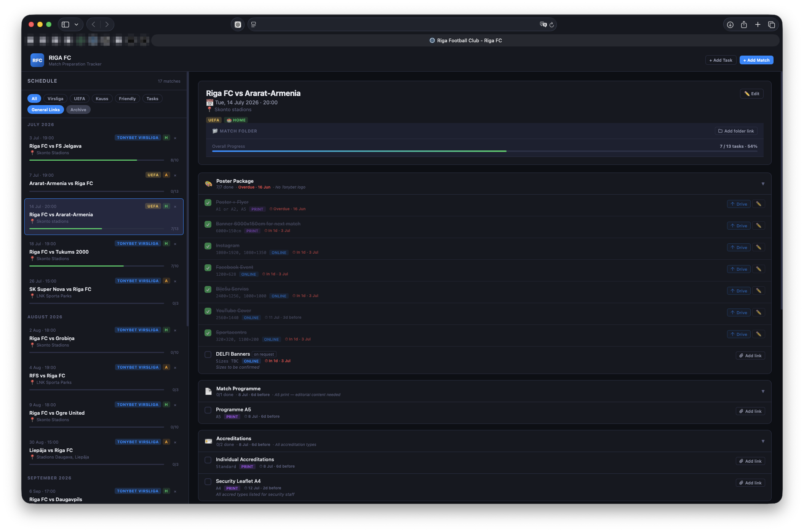The height and width of the screenshot is (532, 804).
Task: Filter schedule by Virsliga
Action: [x=56, y=99]
